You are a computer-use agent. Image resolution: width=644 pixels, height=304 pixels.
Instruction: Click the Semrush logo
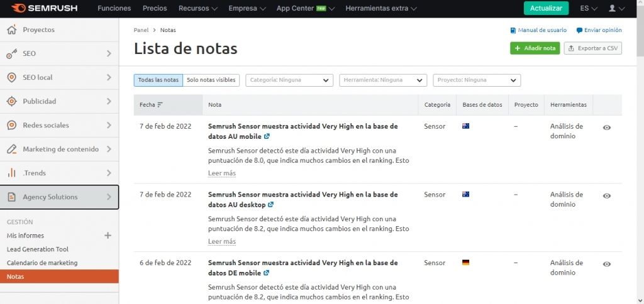(x=45, y=8)
